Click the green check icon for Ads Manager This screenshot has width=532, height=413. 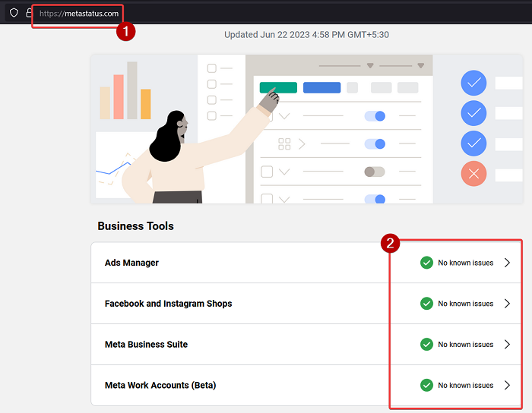click(426, 263)
